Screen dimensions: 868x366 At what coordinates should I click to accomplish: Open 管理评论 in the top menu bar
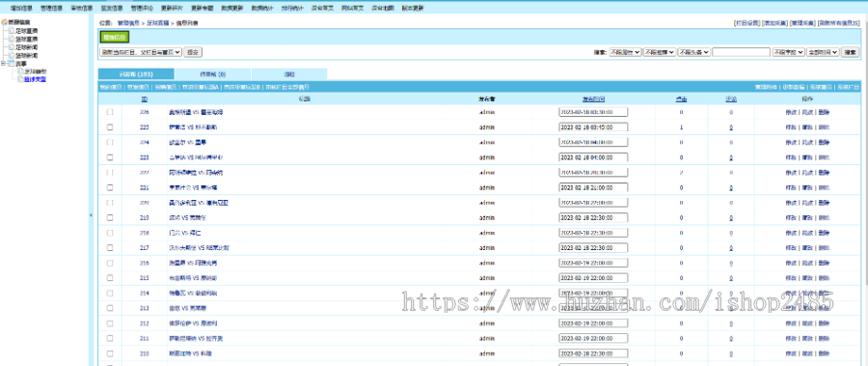click(142, 9)
